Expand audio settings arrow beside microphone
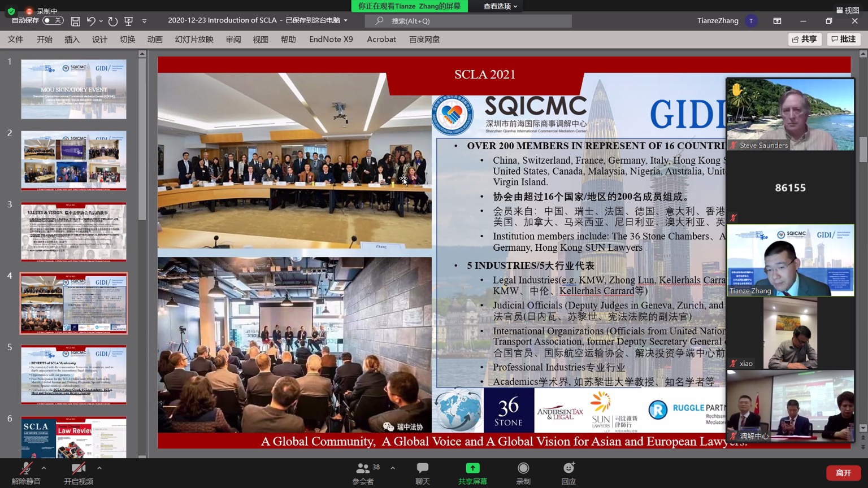Image resolution: width=868 pixels, height=488 pixels. click(x=44, y=468)
